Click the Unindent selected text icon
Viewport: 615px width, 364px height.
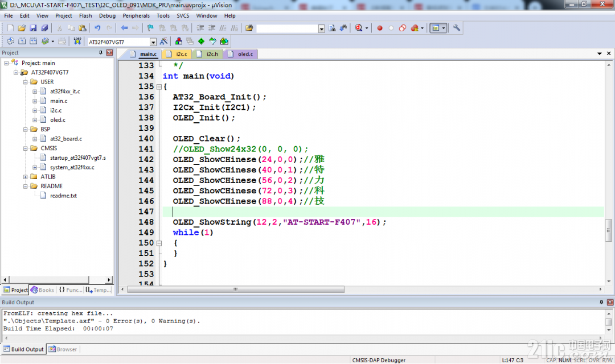212,28
